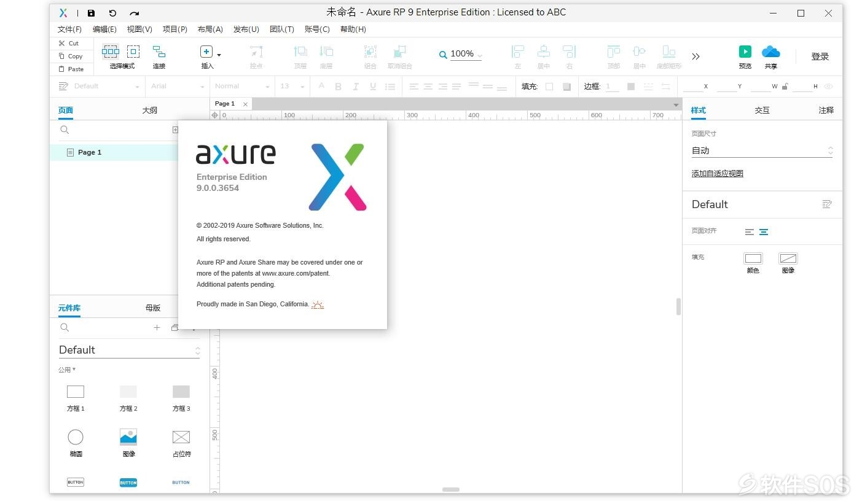Click the Copy button
862x504 pixels.
pos(71,56)
